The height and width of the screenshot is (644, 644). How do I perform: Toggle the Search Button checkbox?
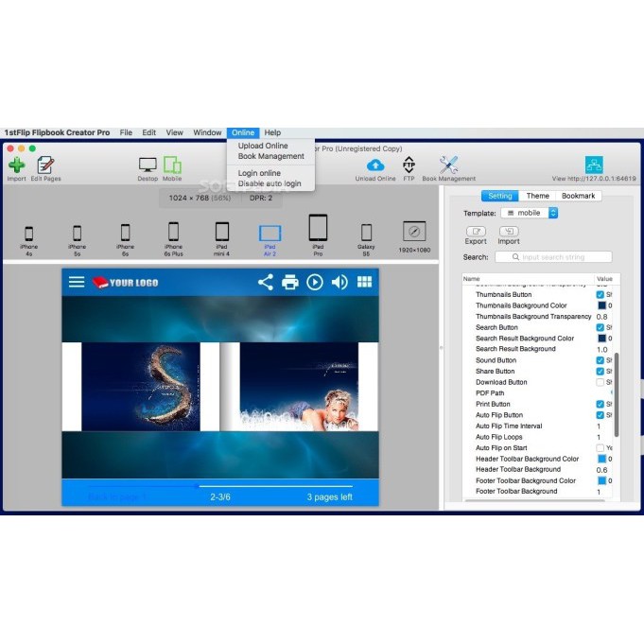(600, 327)
